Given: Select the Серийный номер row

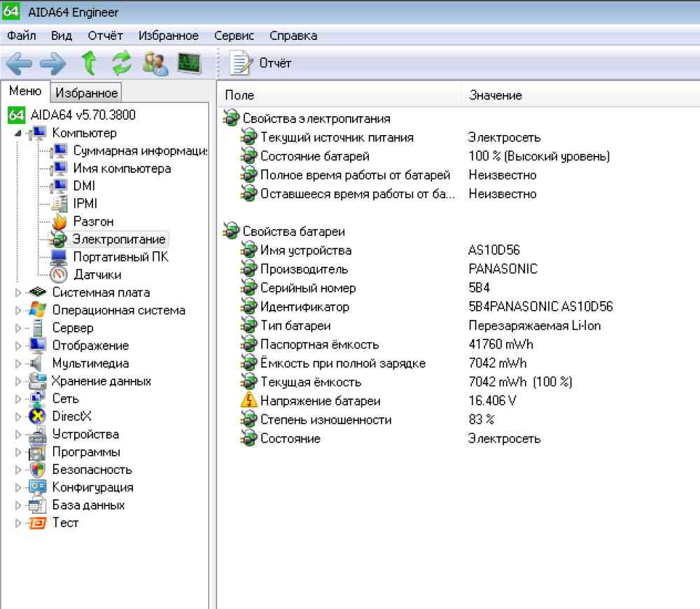Looking at the screenshot, I should click(460, 288).
